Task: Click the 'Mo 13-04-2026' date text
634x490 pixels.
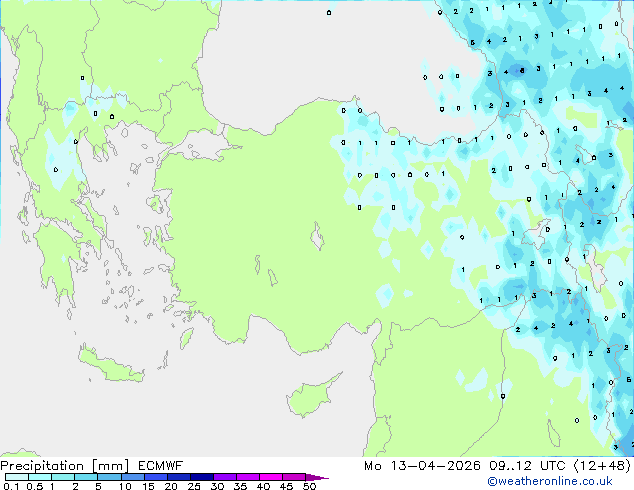Action: coord(422,466)
